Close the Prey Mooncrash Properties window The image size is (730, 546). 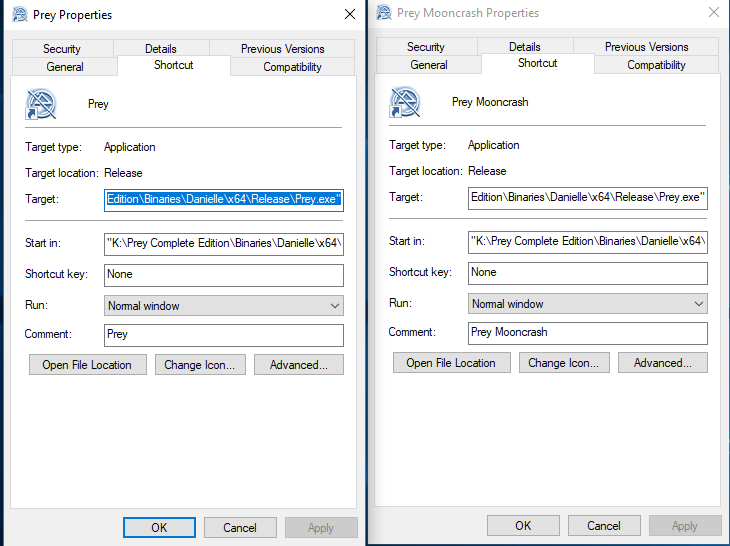(714, 13)
